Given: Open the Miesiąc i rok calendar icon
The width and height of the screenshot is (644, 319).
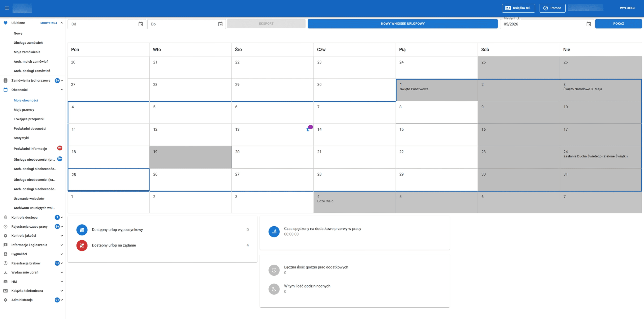Looking at the screenshot, I should 589,24.
